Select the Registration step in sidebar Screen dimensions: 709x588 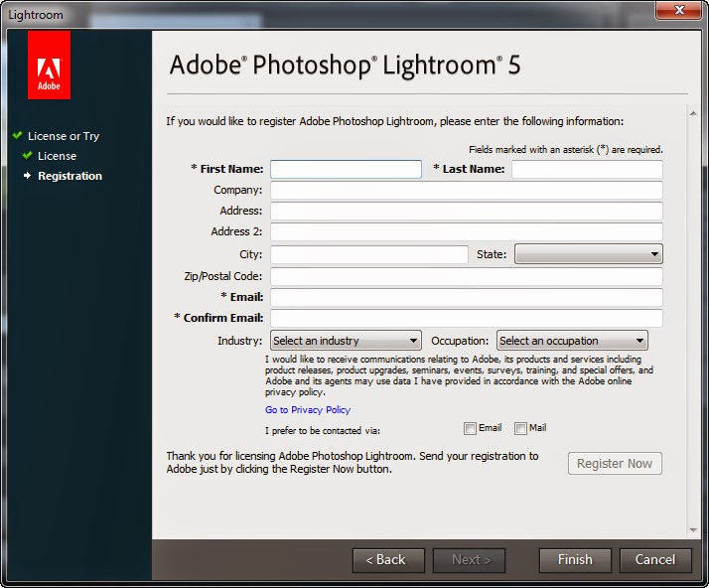click(x=71, y=176)
